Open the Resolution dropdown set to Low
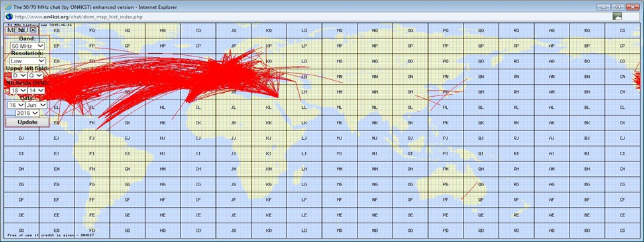 click(x=28, y=61)
